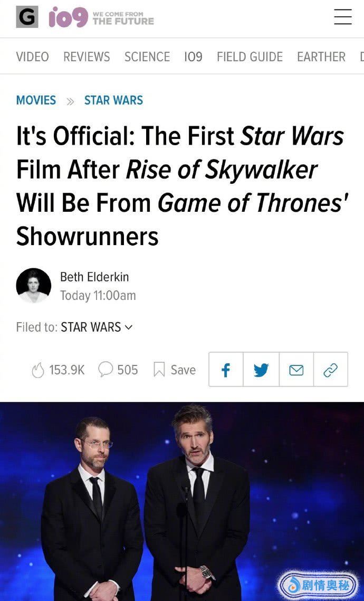Viewport: 364px width, 601px height.
Task: Open the 505 comments bubble
Action: point(106,370)
